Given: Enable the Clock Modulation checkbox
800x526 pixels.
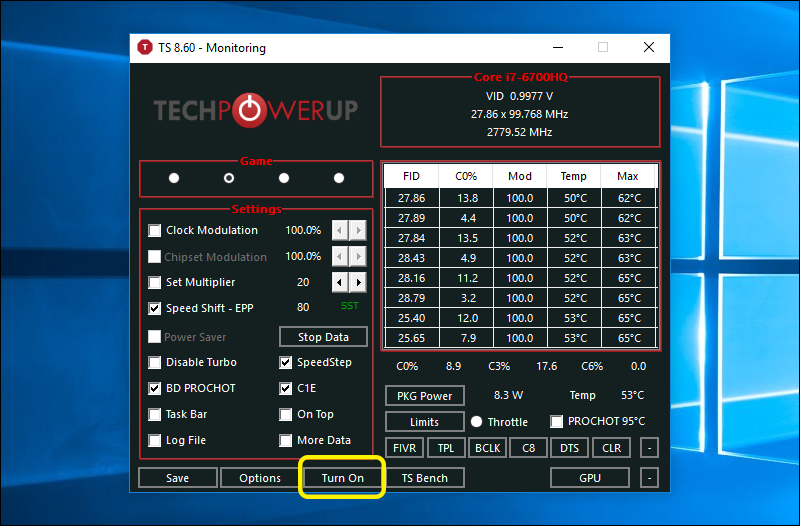Looking at the screenshot, I should coord(155,231).
